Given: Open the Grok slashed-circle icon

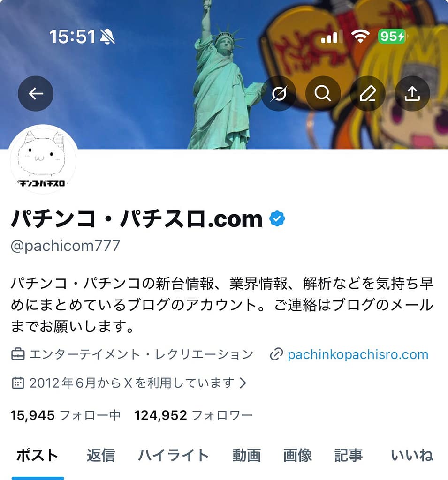Looking at the screenshot, I should tap(279, 94).
